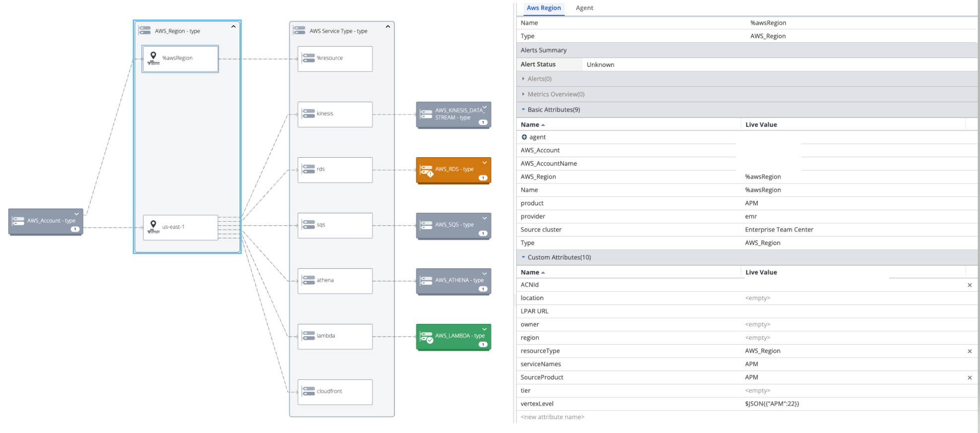The width and height of the screenshot is (980, 433).
Task: Collapse the AWS_Region type group
Action: coord(233,27)
